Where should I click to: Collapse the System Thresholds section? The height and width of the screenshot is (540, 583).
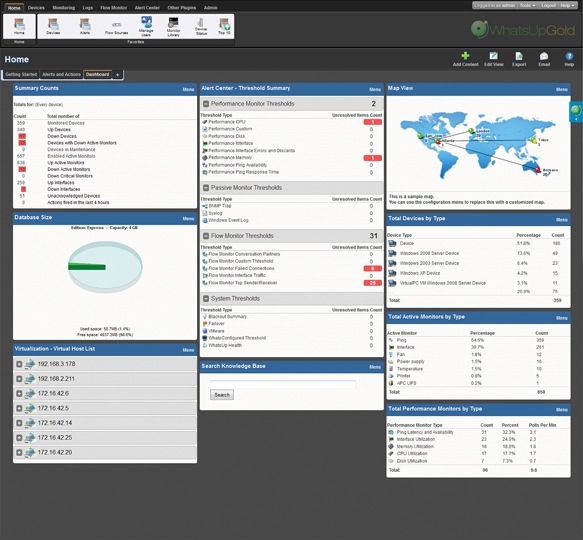pyautogui.click(x=205, y=299)
